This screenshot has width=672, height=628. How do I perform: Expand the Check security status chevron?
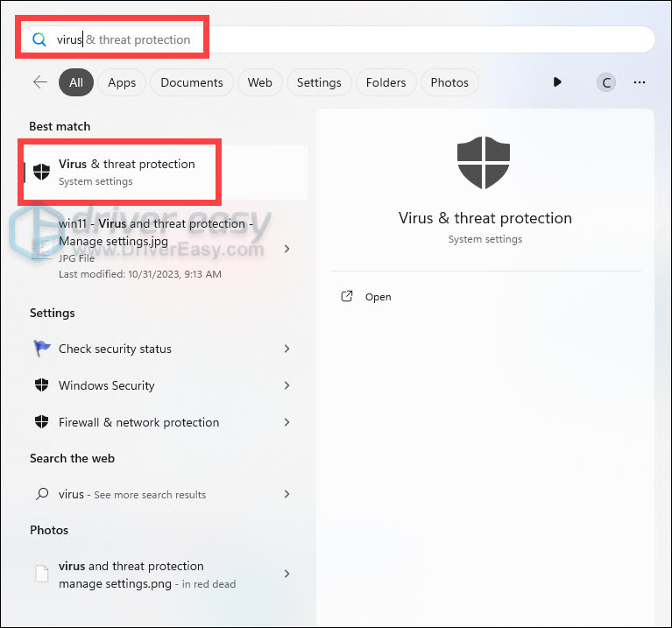[286, 349]
